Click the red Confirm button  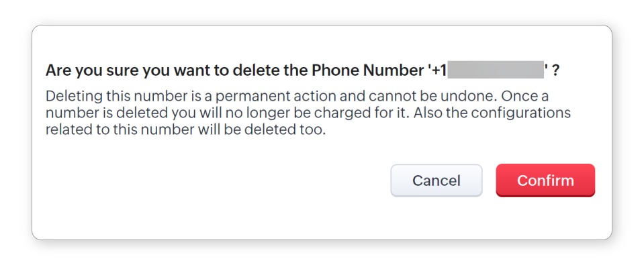tap(545, 180)
